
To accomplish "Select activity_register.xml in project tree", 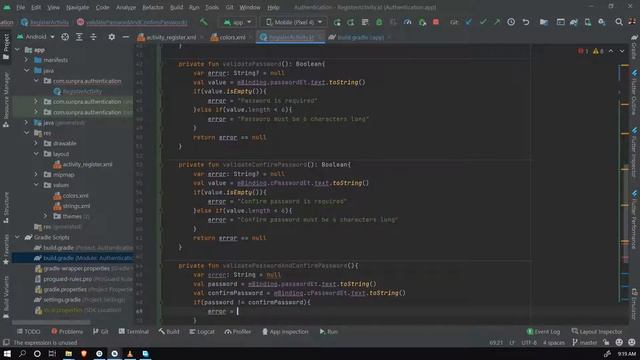I will tap(82, 164).
